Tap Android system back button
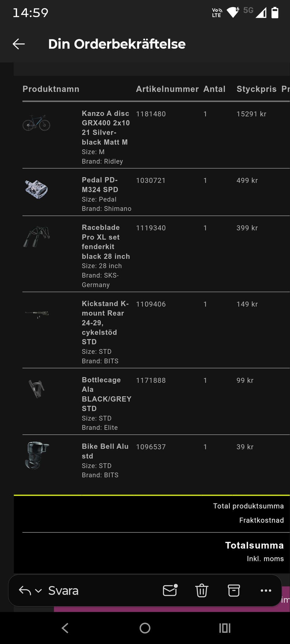Image resolution: width=290 pixels, height=644 pixels. (x=65, y=628)
